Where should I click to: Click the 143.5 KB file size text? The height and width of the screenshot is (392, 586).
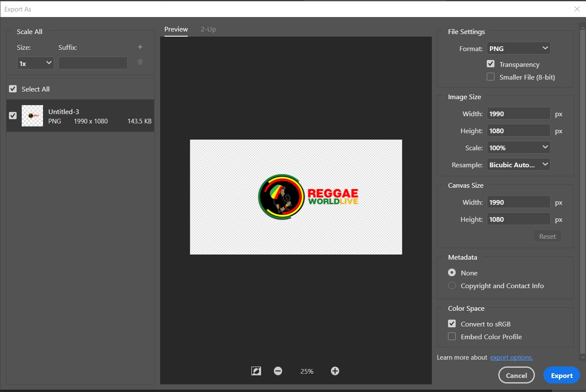coord(139,121)
